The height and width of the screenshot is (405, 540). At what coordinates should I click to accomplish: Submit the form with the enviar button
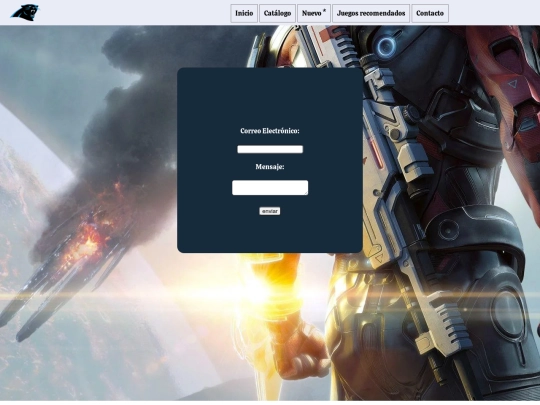[270, 211]
